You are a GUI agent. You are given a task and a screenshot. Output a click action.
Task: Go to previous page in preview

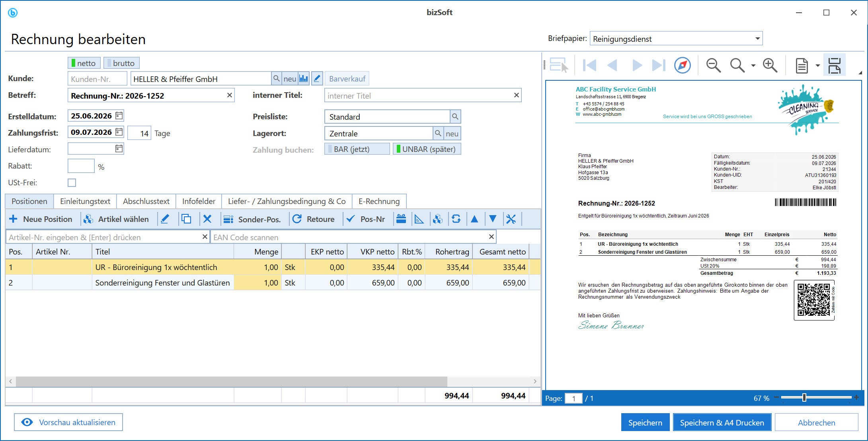(x=612, y=65)
